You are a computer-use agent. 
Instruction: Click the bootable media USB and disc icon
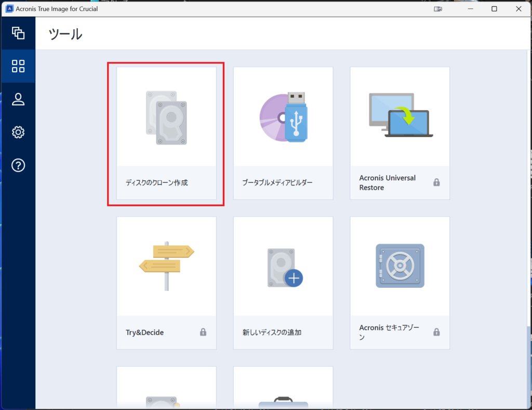(284, 117)
